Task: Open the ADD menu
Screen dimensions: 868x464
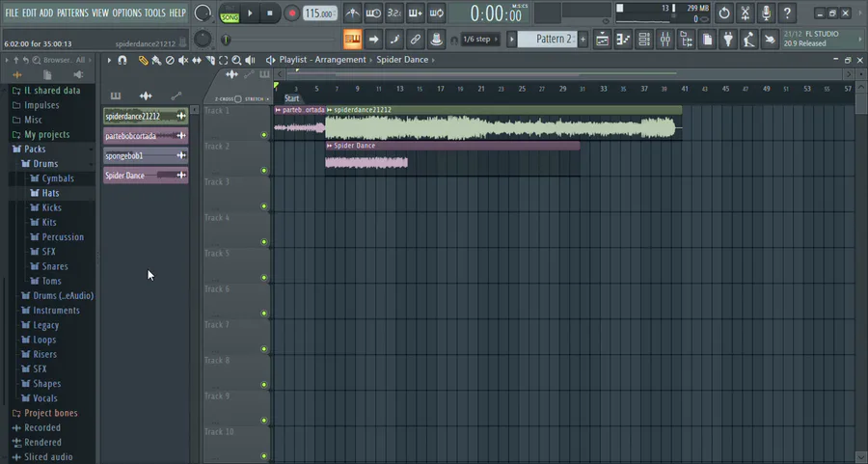Action: pos(46,13)
